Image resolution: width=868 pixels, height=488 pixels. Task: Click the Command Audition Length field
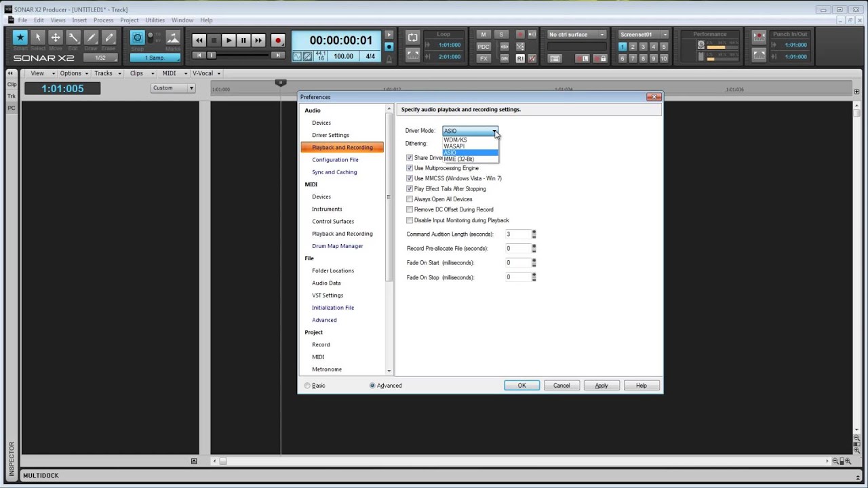click(x=517, y=234)
